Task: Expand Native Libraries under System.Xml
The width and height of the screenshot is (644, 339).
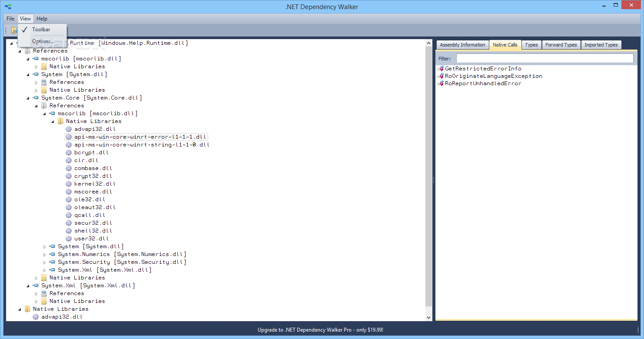Action: [x=37, y=301]
